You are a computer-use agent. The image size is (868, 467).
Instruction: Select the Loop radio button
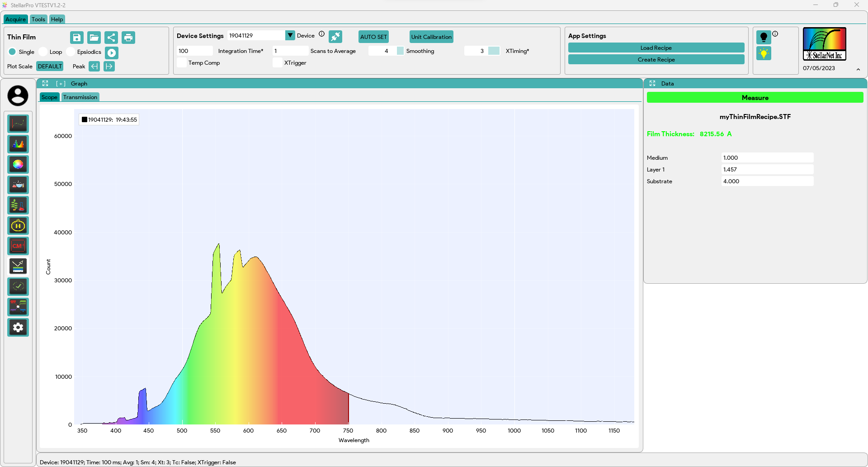pos(43,52)
